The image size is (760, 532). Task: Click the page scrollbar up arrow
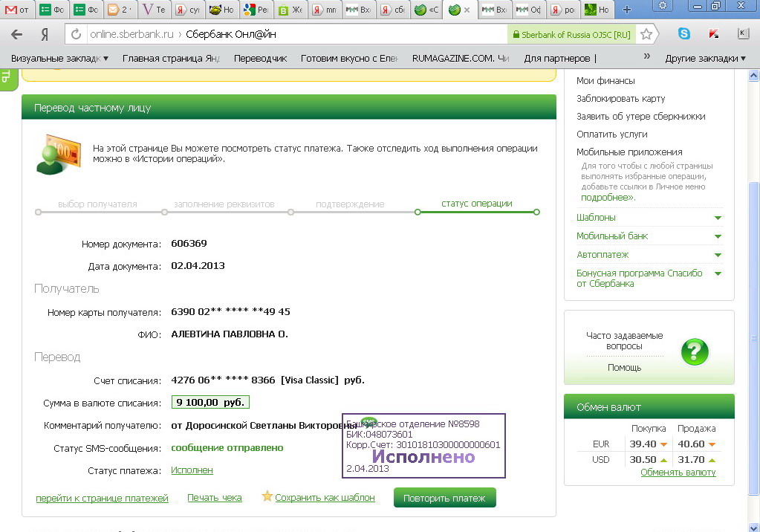point(754,75)
